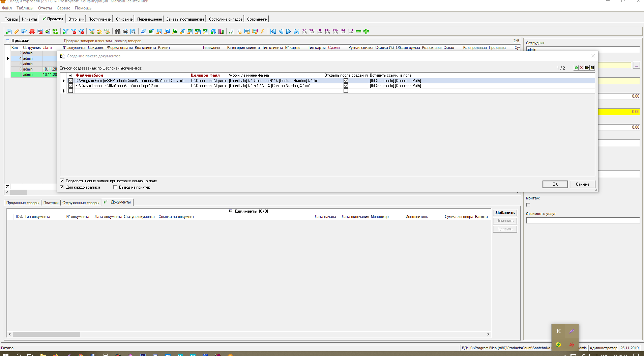Click the floppy disk save list icon
644x356 pixels.
pos(592,68)
